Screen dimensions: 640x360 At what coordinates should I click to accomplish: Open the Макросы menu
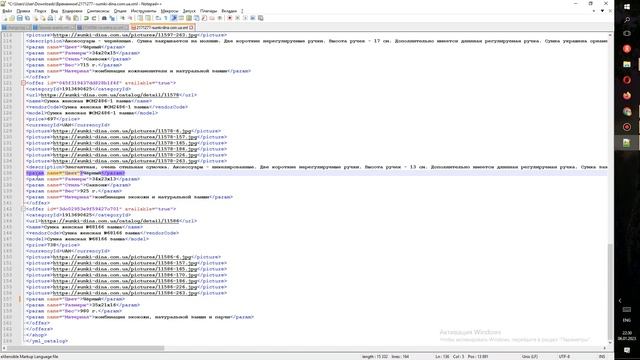[169, 11]
